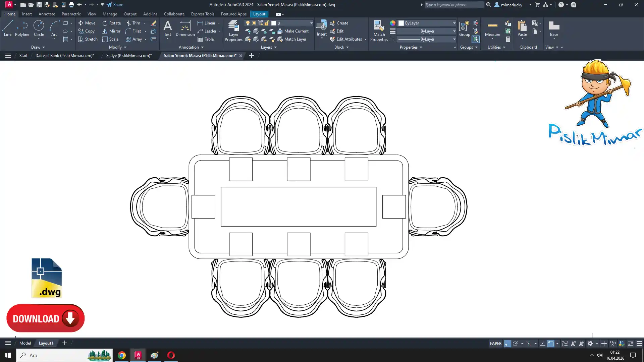Click the object color wheel swatch
The height and width of the screenshot is (362, 644).
[392, 23]
